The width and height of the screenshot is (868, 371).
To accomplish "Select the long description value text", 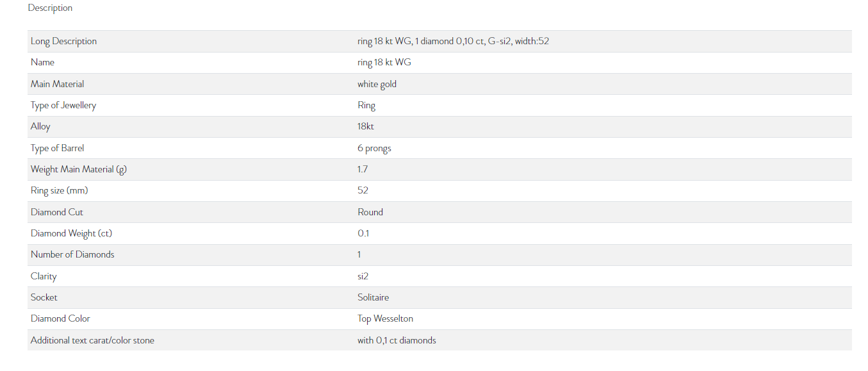I will point(454,41).
